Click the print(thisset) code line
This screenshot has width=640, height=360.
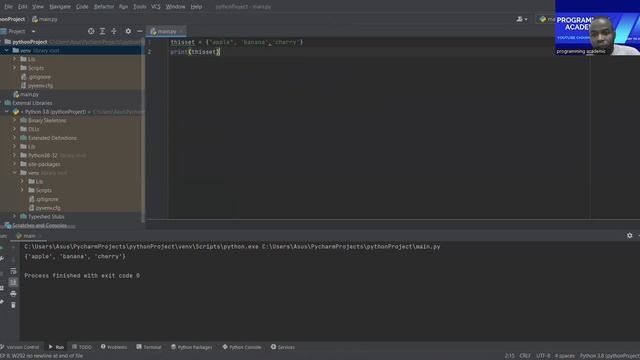click(x=195, y=52)
